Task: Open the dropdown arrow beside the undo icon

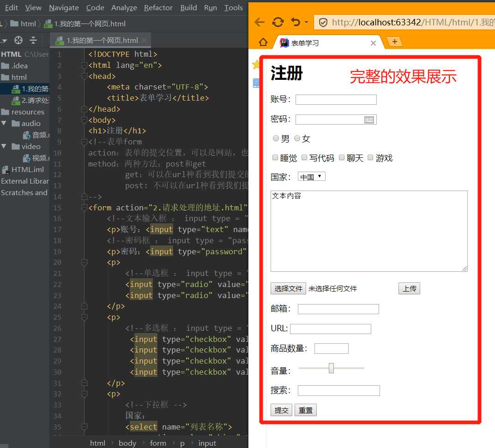Action: pyautogui.click(x=306, y=22)
